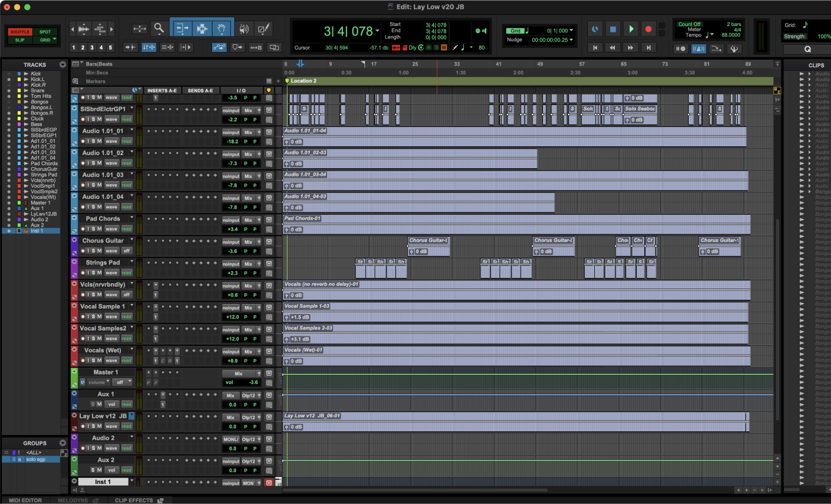Click the Rewind transport button
Screen dimensions: 831x504
[x=613, y=48]
